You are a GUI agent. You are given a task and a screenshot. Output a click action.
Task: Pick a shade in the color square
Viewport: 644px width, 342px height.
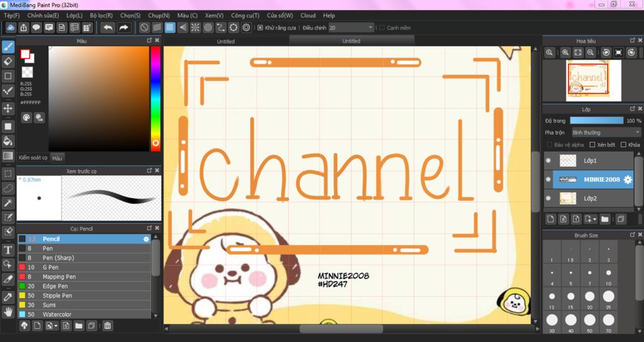tap(99, 99)
